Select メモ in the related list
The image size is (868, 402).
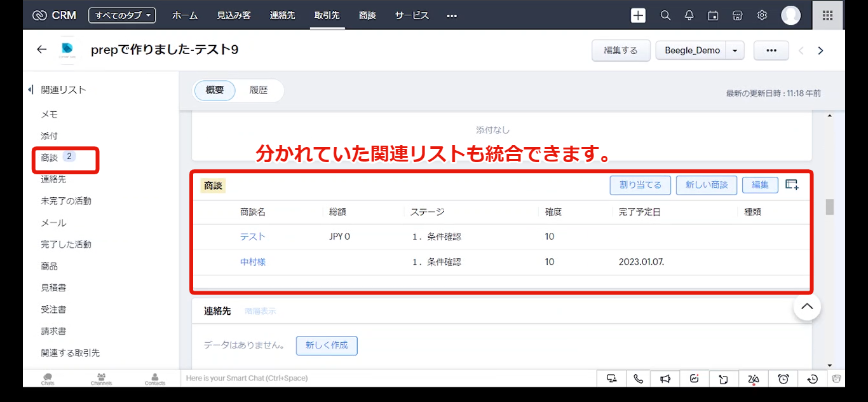click(50, 114)
